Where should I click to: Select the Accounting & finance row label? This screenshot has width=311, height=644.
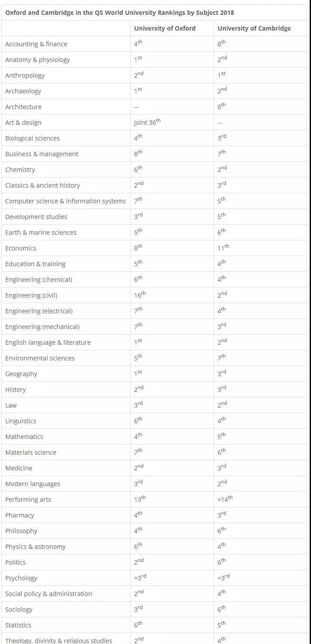pos(36,44)
